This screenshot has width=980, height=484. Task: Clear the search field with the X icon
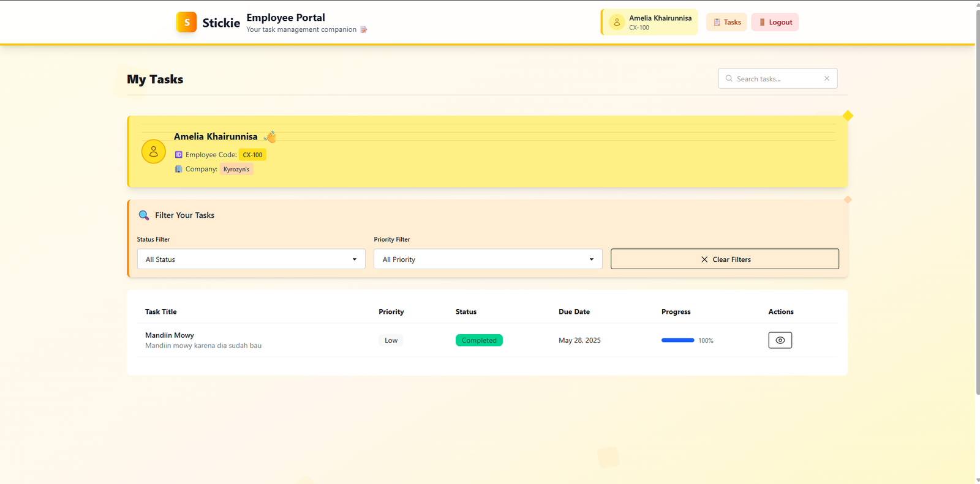pyautogui.click(x=827, y=78)
